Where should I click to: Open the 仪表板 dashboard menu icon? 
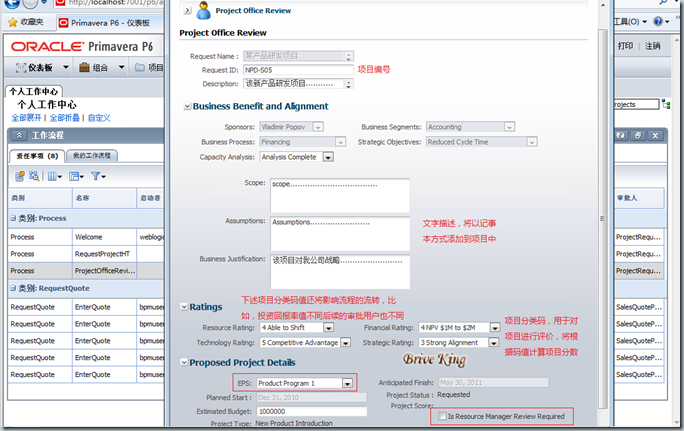21,68
